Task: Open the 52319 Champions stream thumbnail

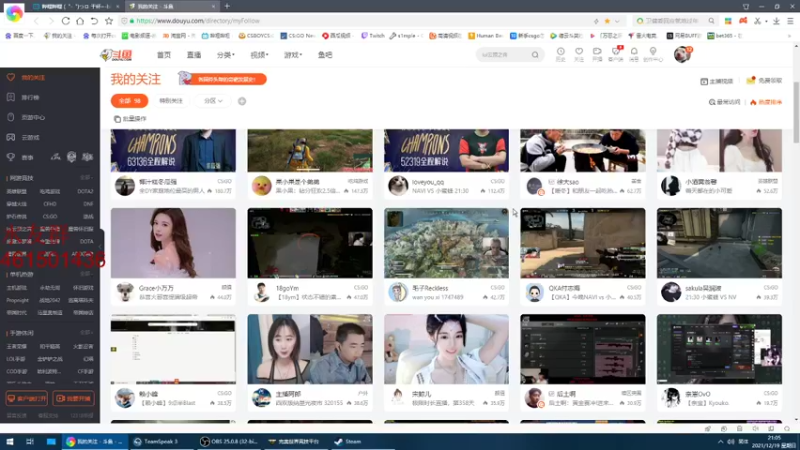Action: tap(446, 150)
